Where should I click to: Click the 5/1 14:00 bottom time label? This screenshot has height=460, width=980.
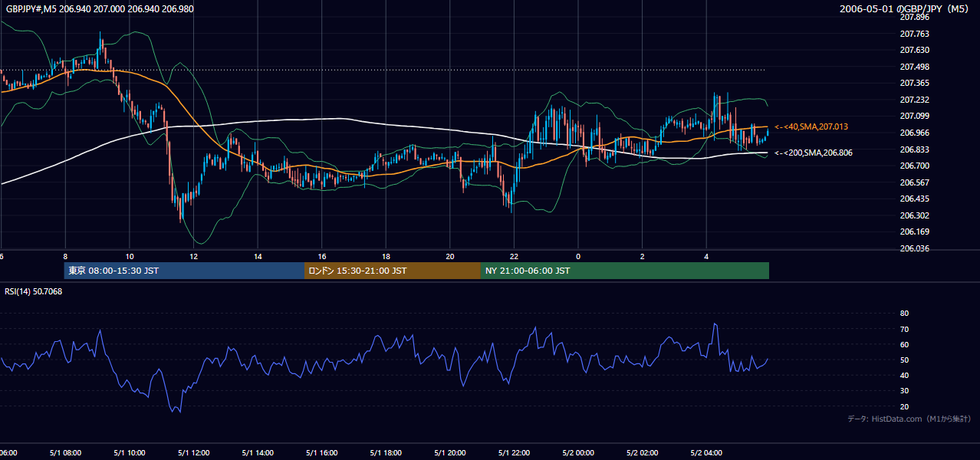[258, 453]
